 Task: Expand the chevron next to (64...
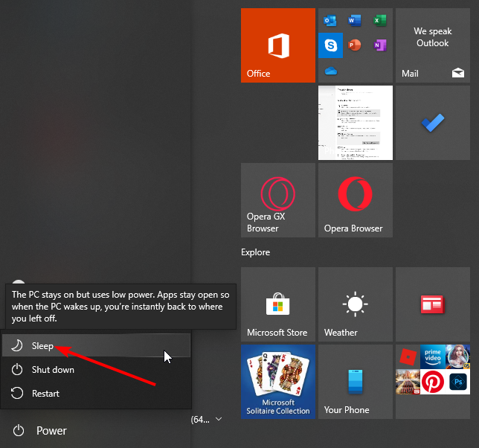[219, 419]
